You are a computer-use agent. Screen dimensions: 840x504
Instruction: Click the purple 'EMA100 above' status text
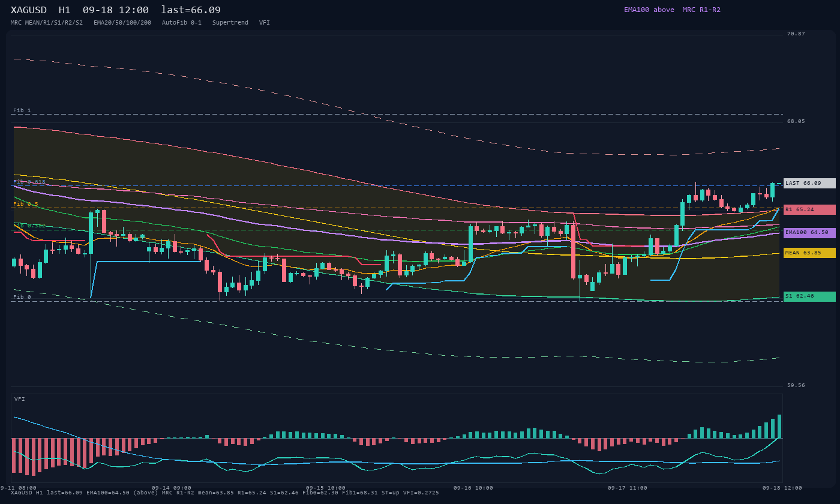649,10
